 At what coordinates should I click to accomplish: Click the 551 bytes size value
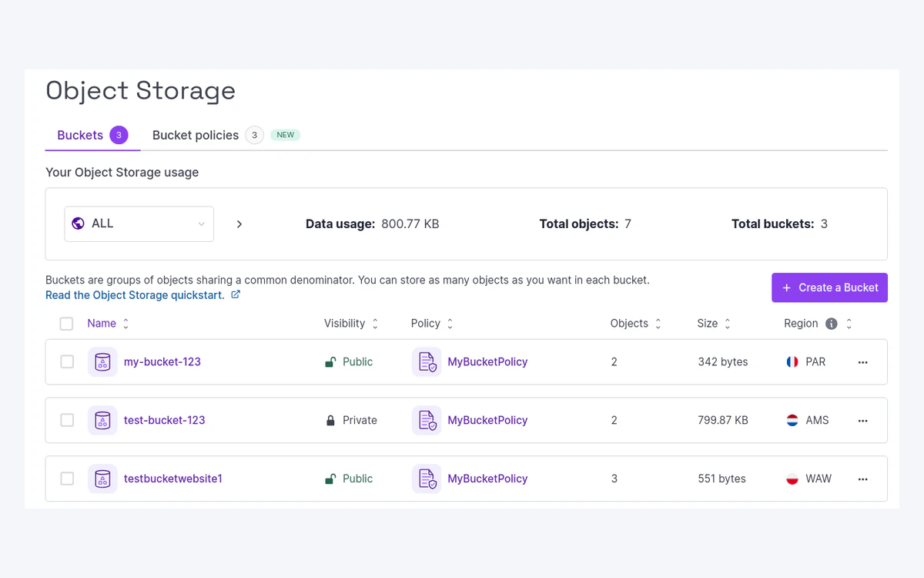pos(721,479)
